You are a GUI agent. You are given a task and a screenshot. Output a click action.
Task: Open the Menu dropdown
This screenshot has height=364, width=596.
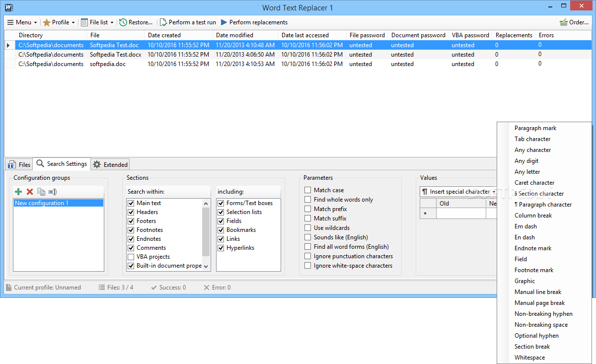coord(22,22)
